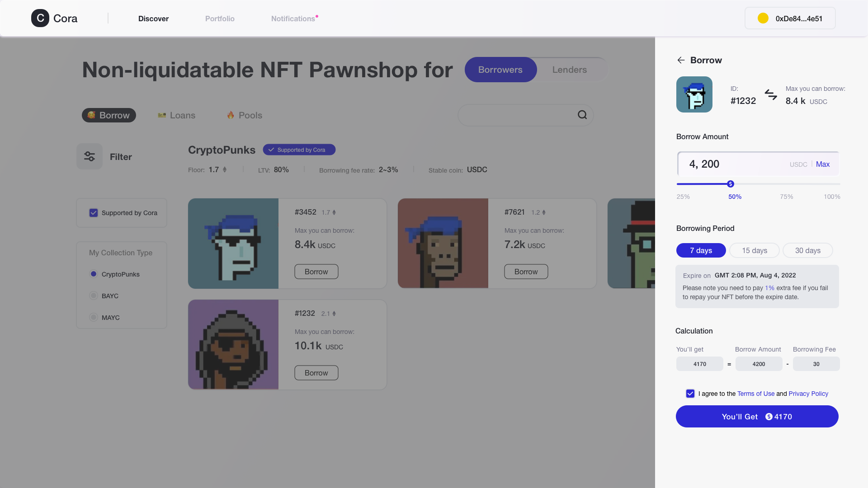Viewport: 868px width, 488px height.
Task: Click the You'll Get 4170 button
Action: pos(757,416)
